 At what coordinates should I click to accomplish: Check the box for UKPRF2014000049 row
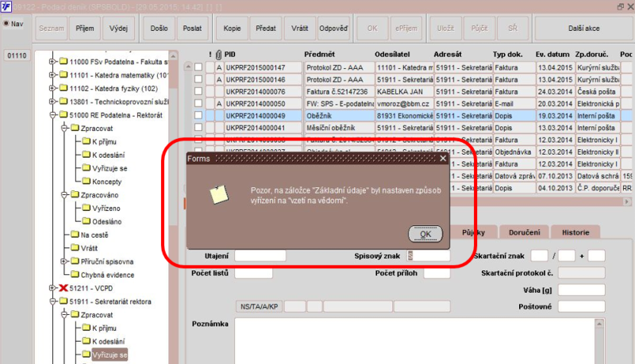pyautogui.click(x=198, y=115)
